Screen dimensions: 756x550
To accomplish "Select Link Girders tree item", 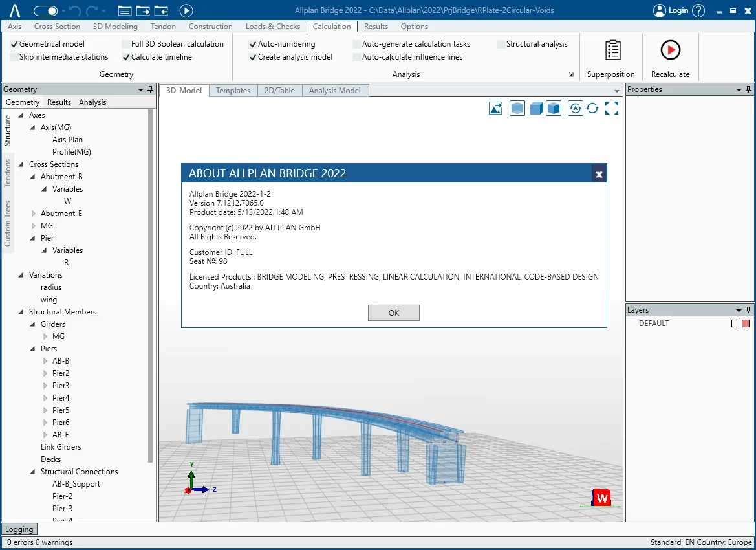I will 61,447.
